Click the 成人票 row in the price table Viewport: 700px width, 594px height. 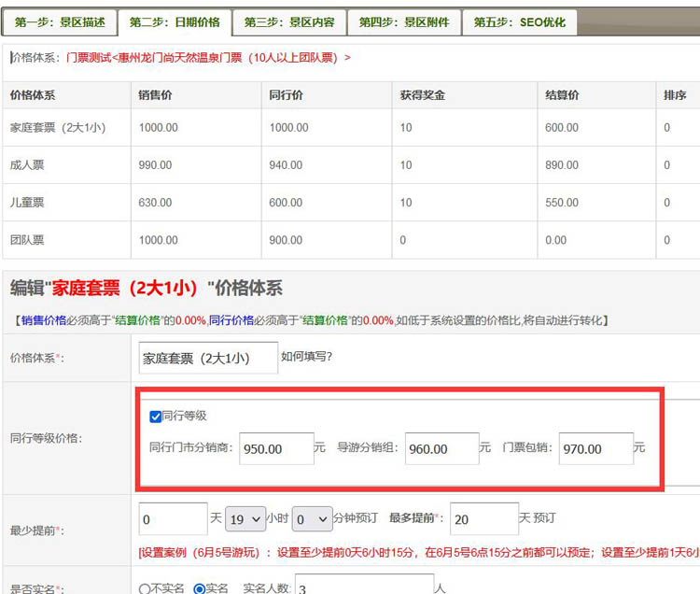pos(27,165)
